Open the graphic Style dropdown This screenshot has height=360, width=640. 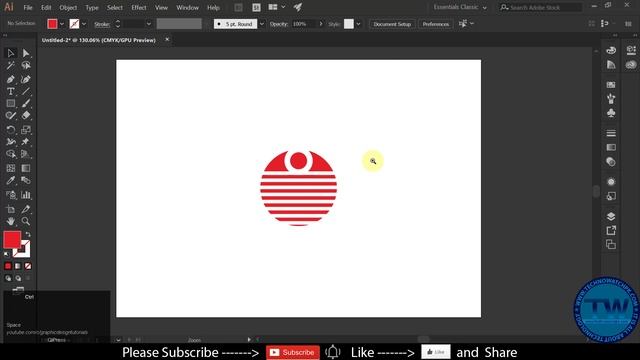[358, 24]
